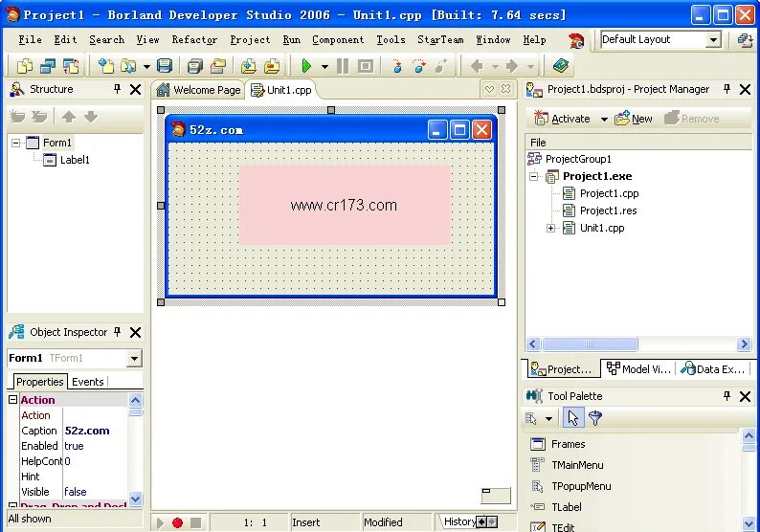
Task: Switch to the Data Explorer tab
Action: click(x=712, y=368)
